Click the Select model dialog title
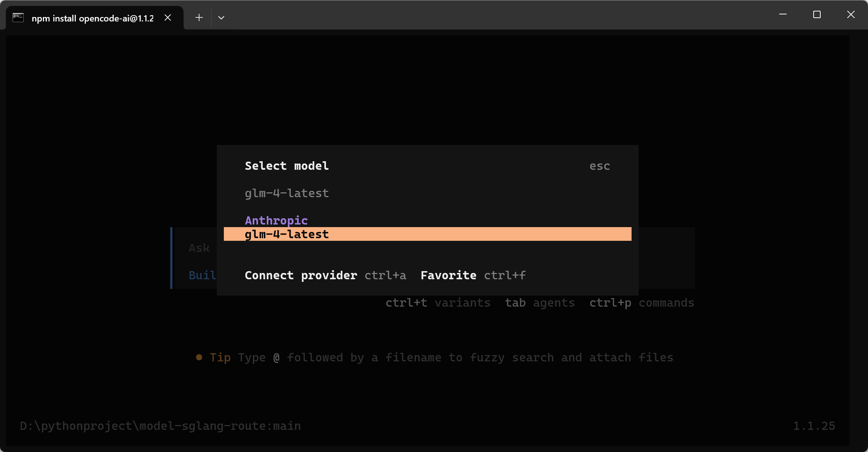 (x=287, y=166)
